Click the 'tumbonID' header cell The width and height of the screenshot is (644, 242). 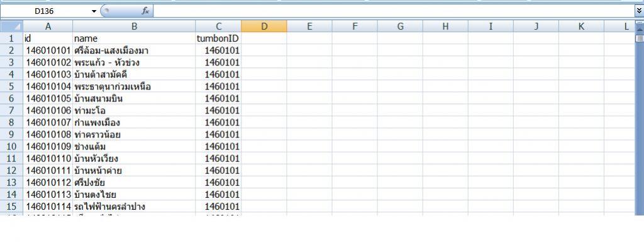218,38
